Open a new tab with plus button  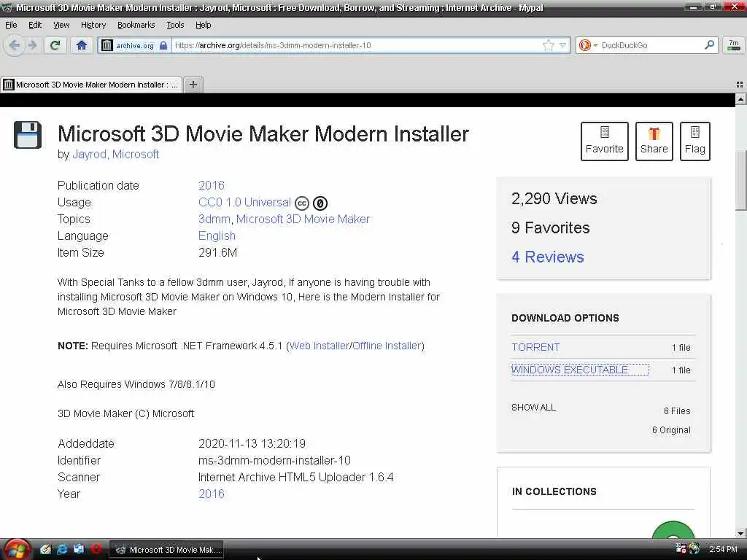pyautogui.click(x=193, y=85)
